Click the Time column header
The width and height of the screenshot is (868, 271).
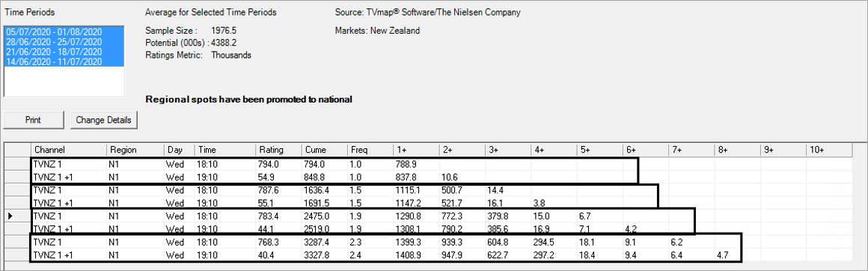[x=224, y=150]
